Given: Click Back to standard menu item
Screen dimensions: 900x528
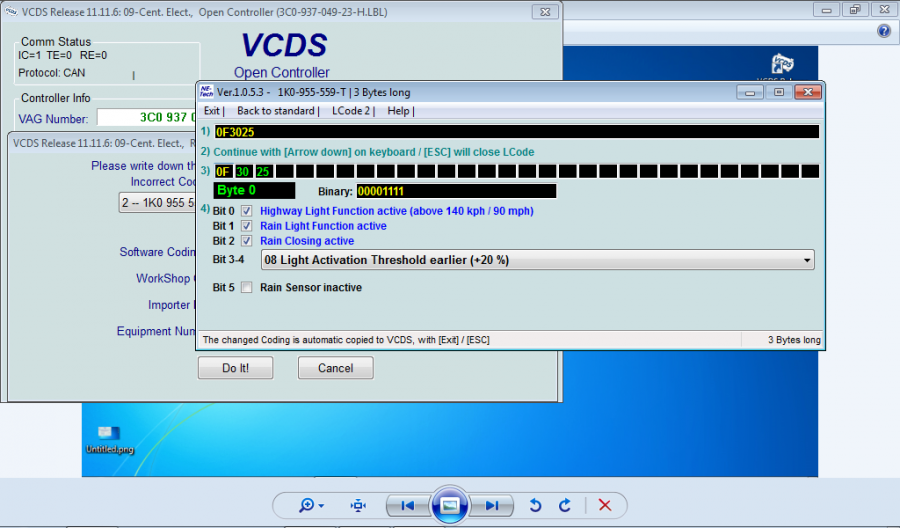Looking at the screenshot, I should click(x=276, y=111).
